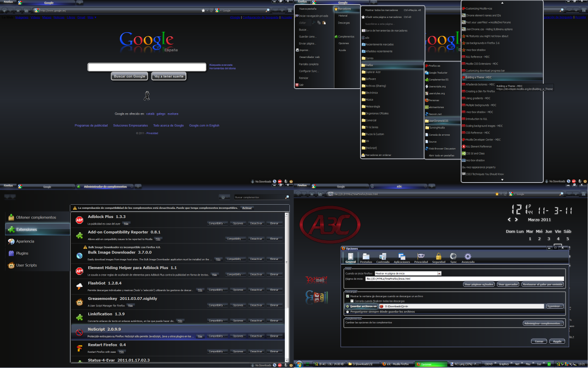Click 'Página de inicio' text field

pyautogui.click(x=464, y=279)
